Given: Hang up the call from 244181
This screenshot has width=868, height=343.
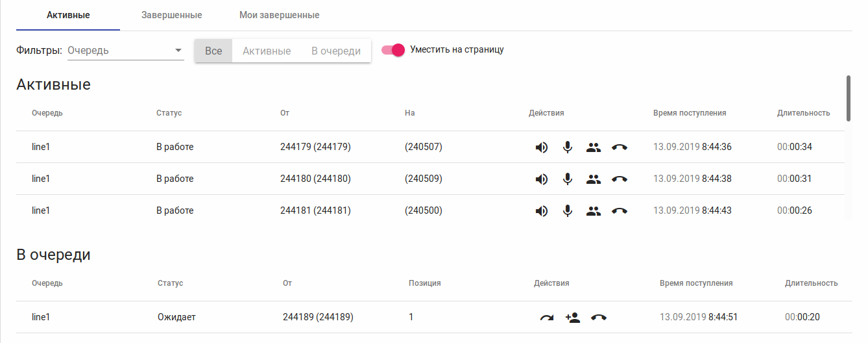Looking at the screenshot, I should pos(620,210).
